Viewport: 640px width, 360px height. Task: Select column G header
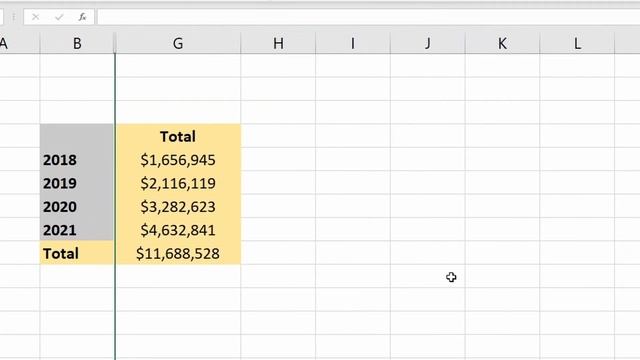click(178, 43)
